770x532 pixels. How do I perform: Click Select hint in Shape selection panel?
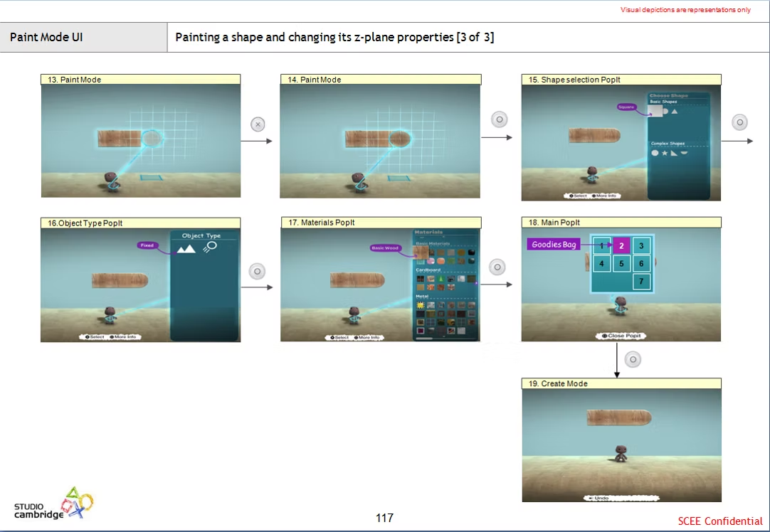click(578, 196)
